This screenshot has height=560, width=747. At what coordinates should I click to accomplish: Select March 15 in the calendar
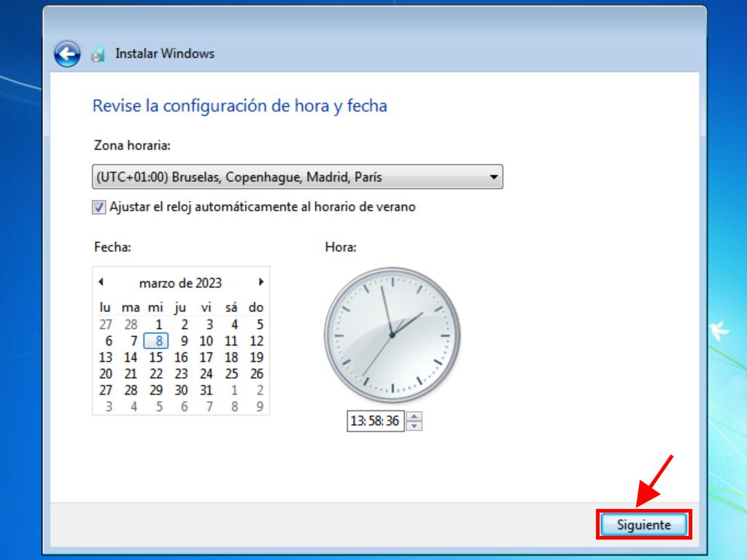156,357
